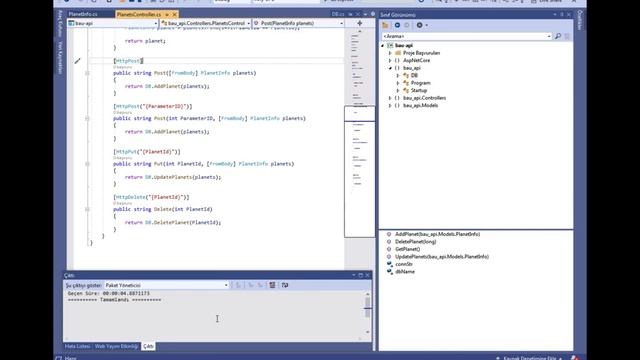The width and height of the screenshot is (640, 360).
Task: Click the Tamamlandı output line
Action: (x=114, y=300)
